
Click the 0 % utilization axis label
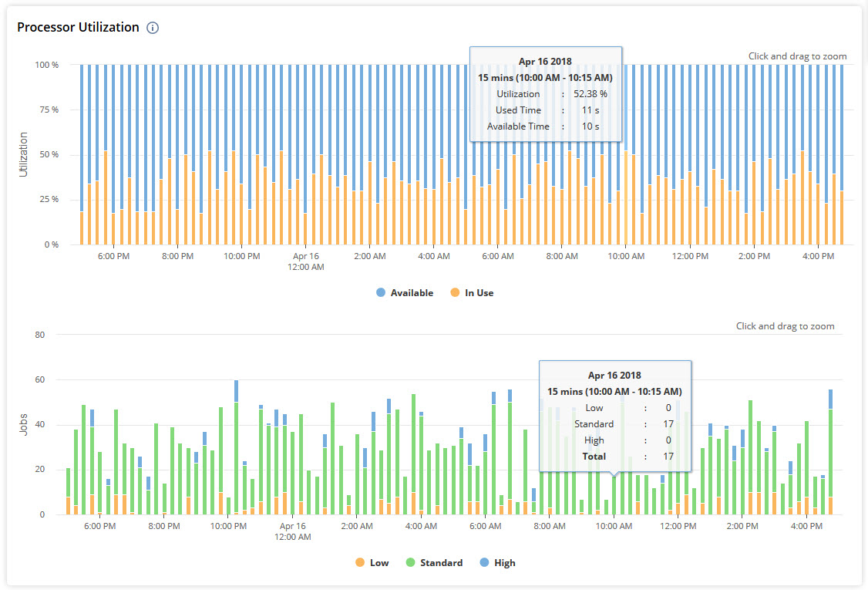[x=52, y=244]
